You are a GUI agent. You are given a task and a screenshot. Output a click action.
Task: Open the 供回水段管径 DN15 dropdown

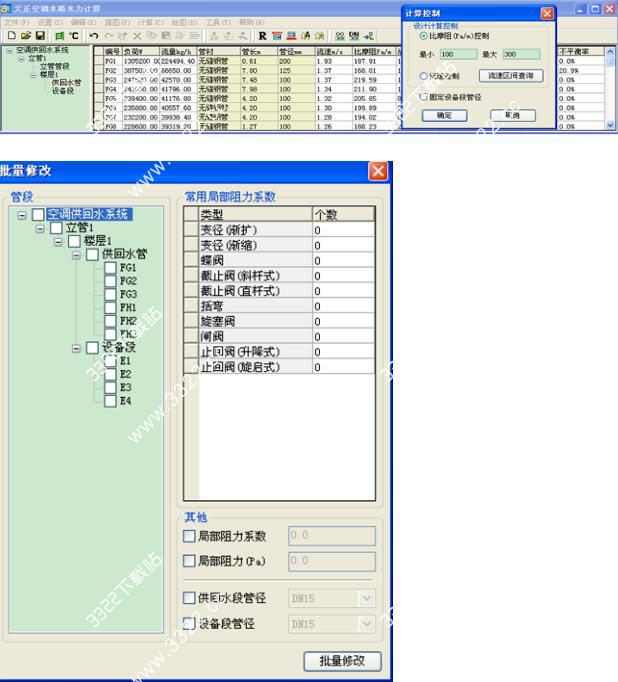click(x=367, y=598)
